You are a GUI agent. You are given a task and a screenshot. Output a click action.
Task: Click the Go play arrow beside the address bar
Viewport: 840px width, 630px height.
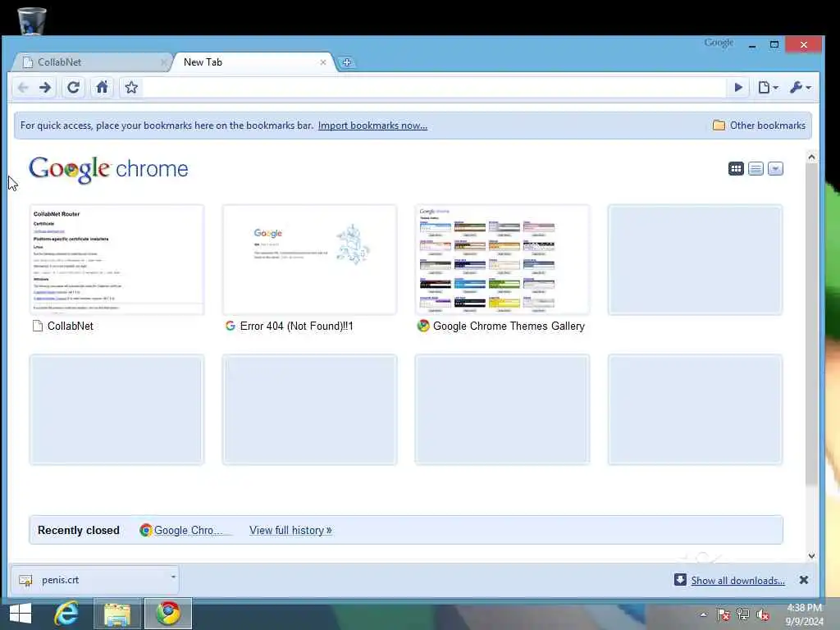point(738,87)
